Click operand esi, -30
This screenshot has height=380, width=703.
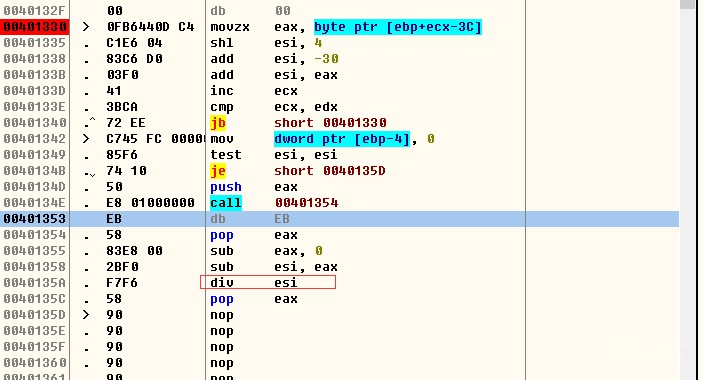click(x=307, y=59)
